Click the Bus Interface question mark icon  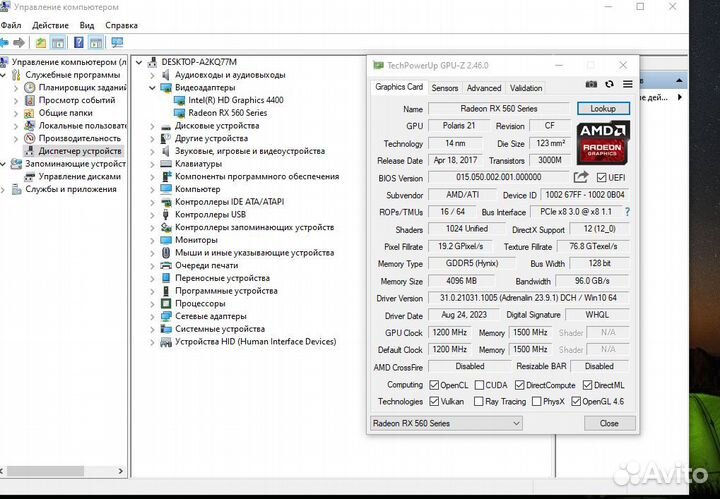627,212
